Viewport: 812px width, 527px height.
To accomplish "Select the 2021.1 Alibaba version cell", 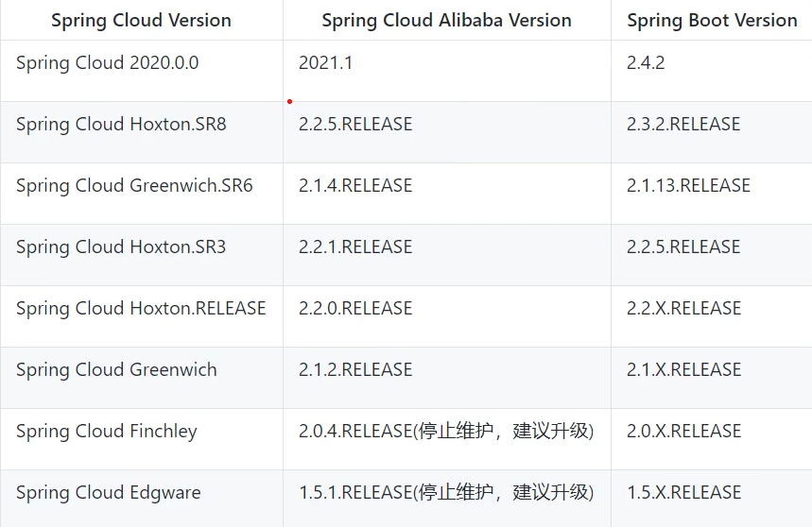I will click(x=447, y=71).
